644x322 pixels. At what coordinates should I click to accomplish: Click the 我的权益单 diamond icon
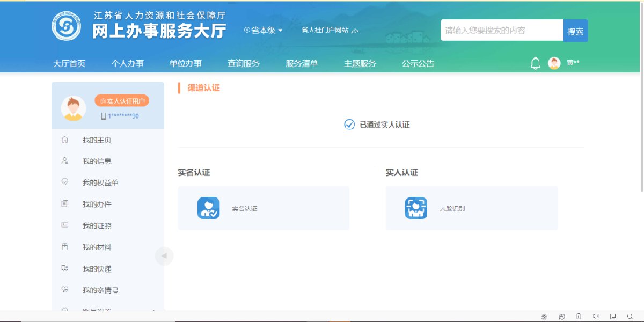coord(65,182)
